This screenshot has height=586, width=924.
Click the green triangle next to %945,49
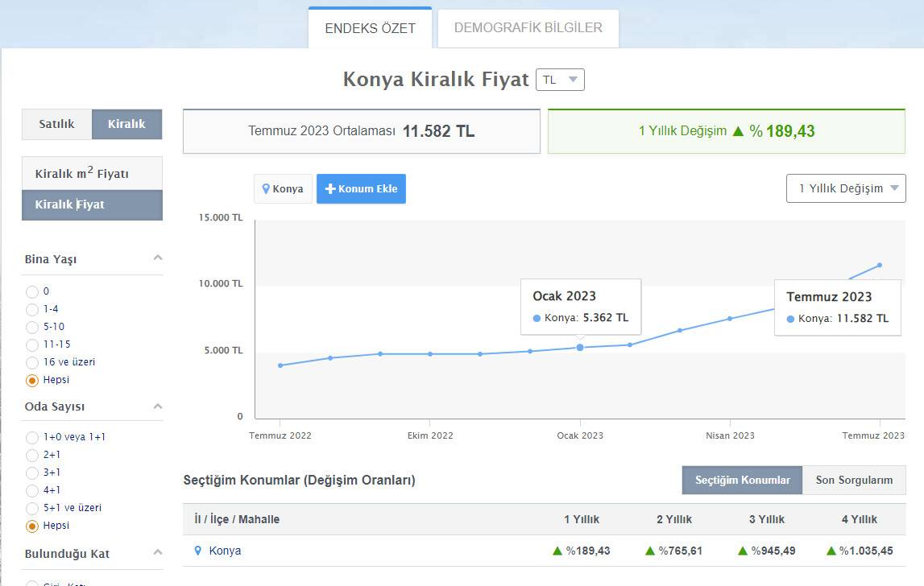point(743,551)
